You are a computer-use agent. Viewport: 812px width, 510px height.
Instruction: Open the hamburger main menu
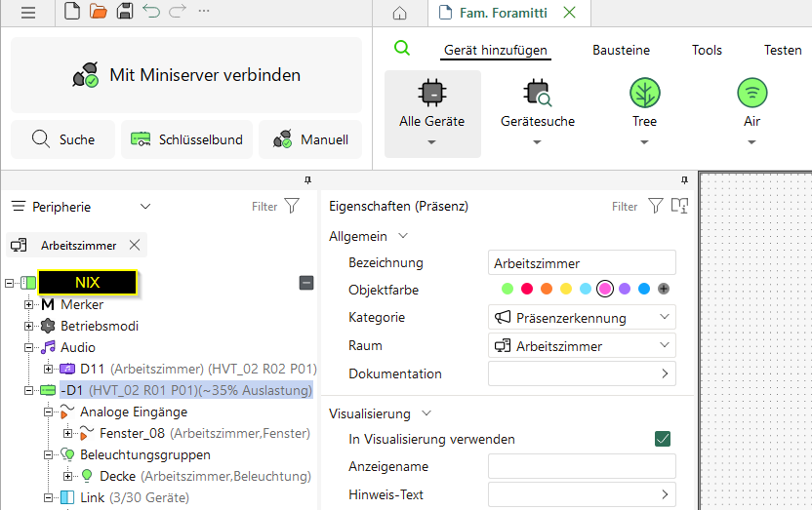[28, 13]
